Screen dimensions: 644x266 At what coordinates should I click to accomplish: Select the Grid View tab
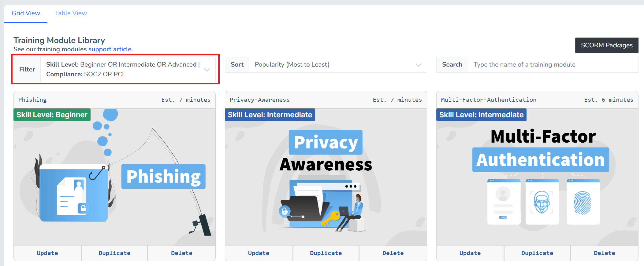[26, 13]
